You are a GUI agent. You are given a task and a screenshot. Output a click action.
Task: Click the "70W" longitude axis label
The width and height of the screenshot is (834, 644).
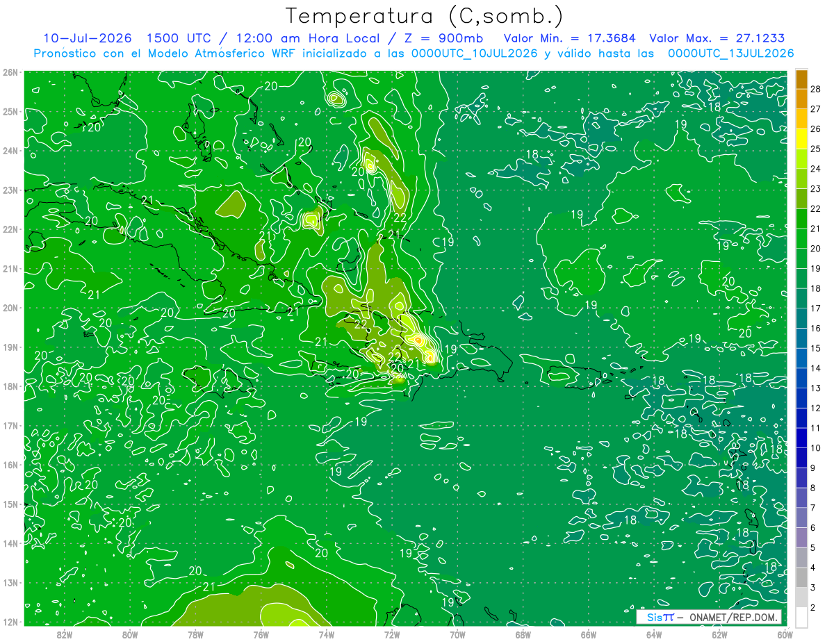pyautogui.click(x=457, y=635)
